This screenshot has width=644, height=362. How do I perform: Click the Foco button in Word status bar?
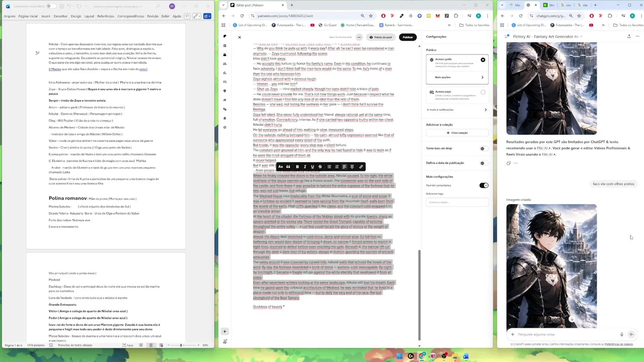129,345
